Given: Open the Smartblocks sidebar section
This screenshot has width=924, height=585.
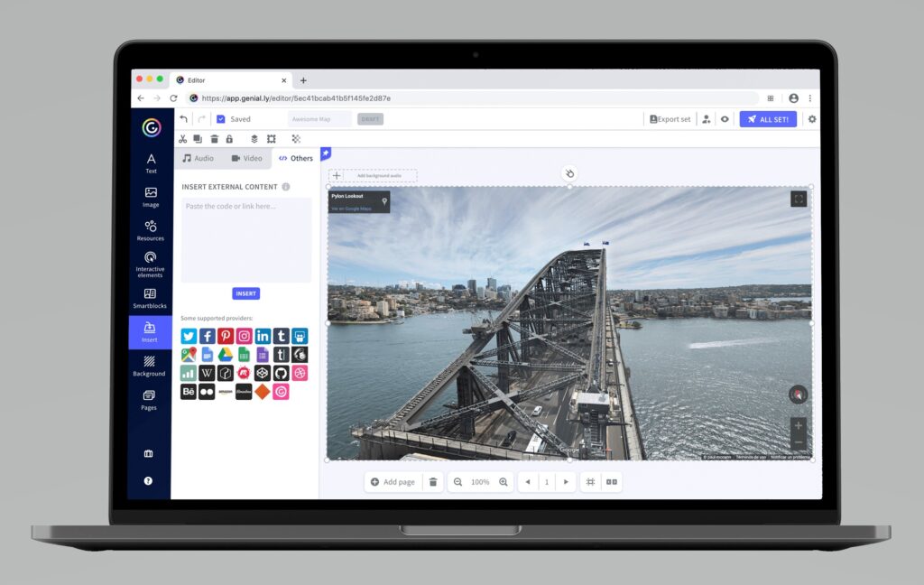Looking at the screenshot, I should point(150,298).
